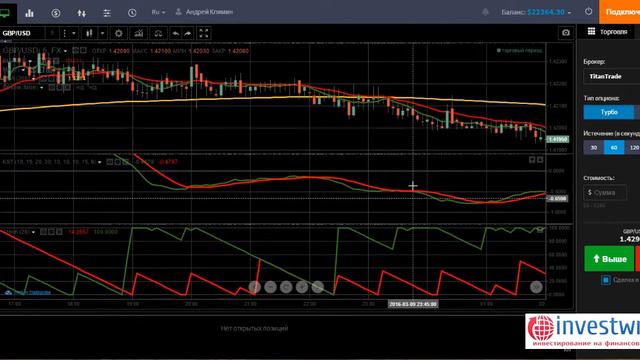Click the 1.41950 current price label
This screenshot has width=640, height=360.
click(558, 139)
